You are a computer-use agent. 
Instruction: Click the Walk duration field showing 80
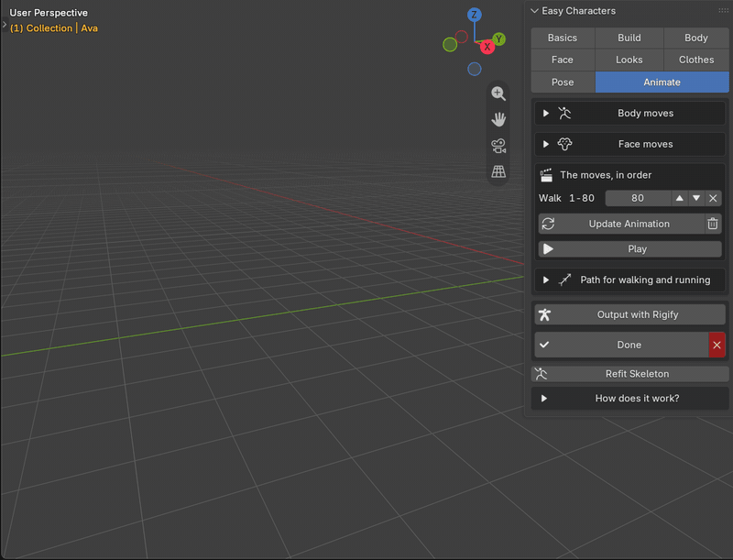click(x=638, y=198)
